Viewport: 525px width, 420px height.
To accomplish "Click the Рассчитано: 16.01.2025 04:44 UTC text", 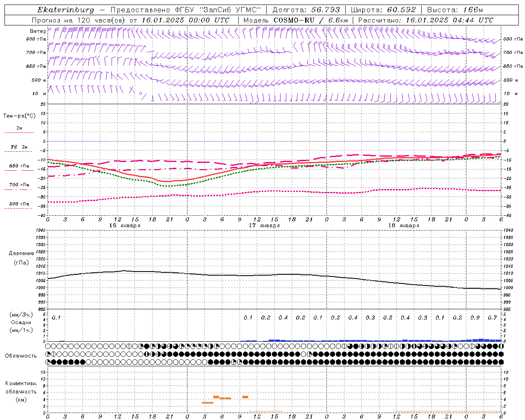I will click(x=426, y=20).
